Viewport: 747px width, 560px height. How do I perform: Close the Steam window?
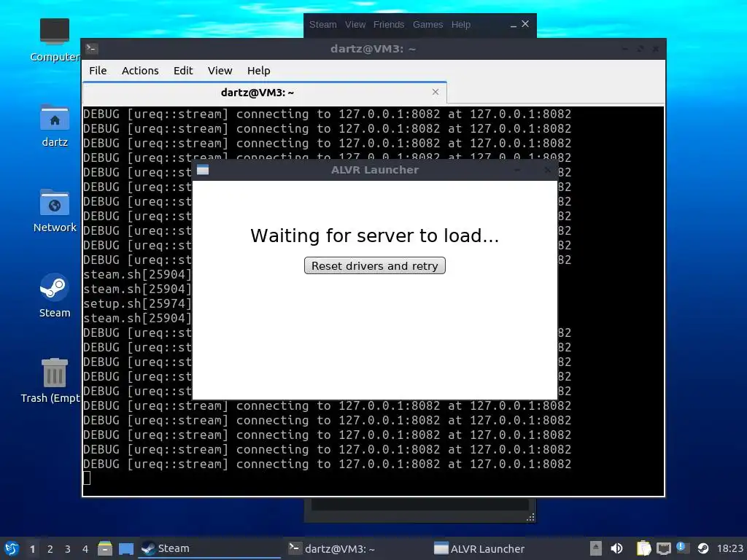(x=525, y=24)
